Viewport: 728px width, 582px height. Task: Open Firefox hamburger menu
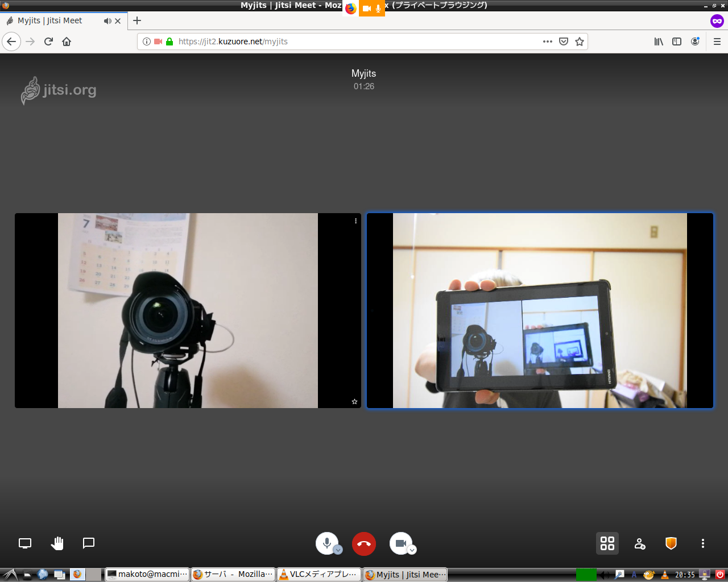click(x=717, y=41)
